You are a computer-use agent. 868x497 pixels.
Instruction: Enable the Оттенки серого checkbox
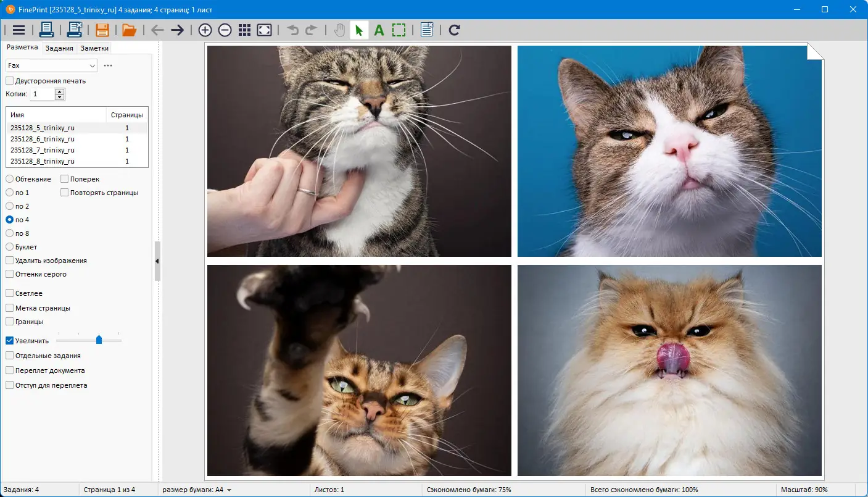[x=9, y=274]
